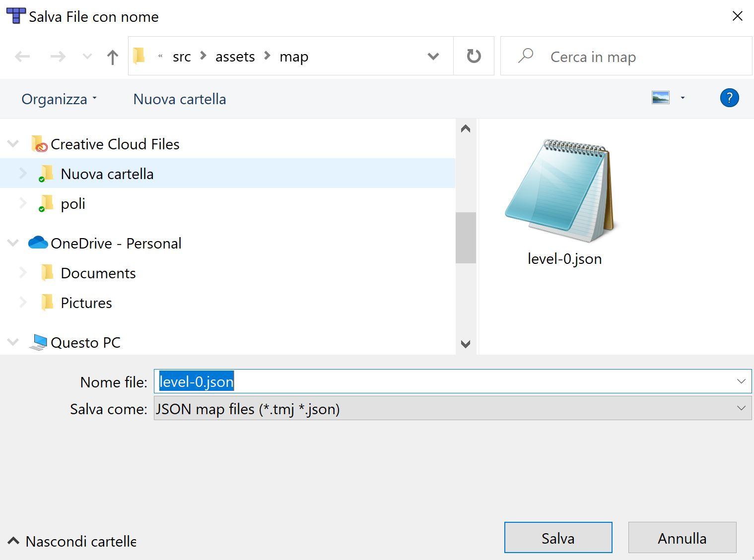The height and width of the screenshot is (560, 754).
Task: Click the tree scrollbar down arrow
Action: click(466, 344)
